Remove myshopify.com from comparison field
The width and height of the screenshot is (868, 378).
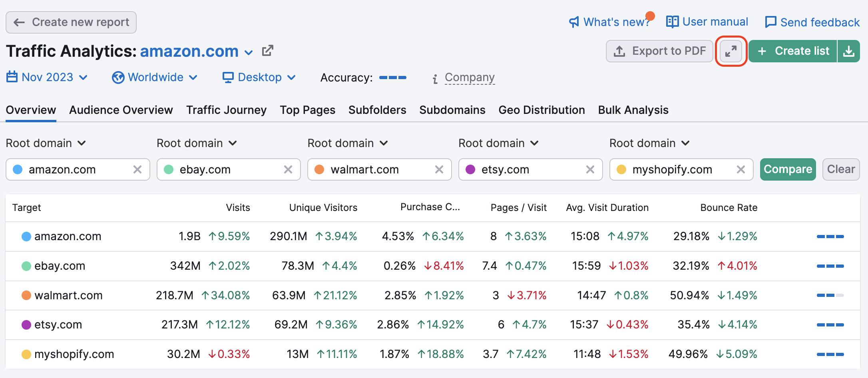click(741, 169)
